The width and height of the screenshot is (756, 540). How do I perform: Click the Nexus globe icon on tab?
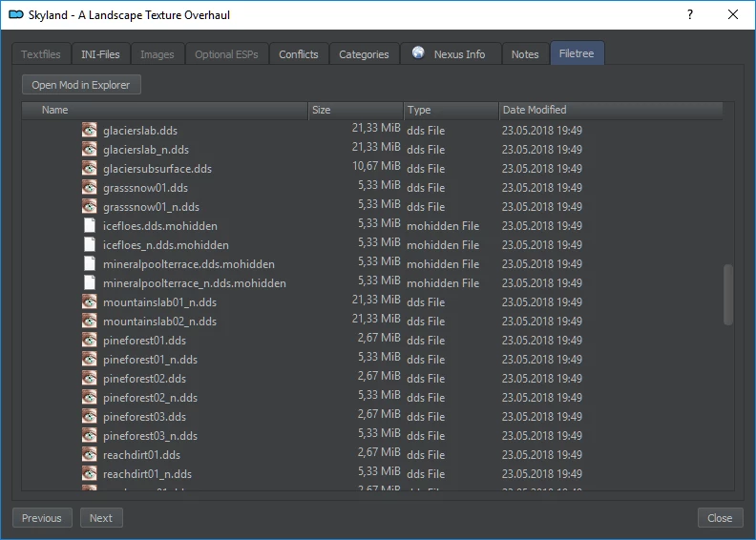(418, 52)
